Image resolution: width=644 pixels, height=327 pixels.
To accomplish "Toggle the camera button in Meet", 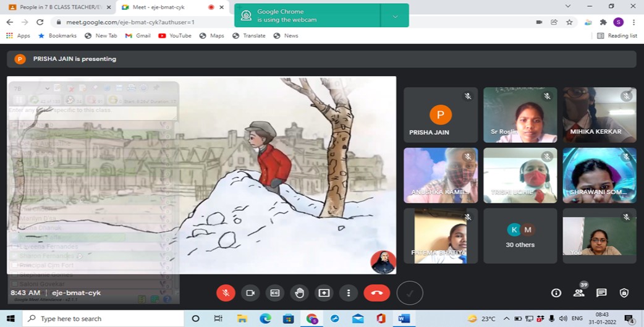I will click(x=250, y=293).
